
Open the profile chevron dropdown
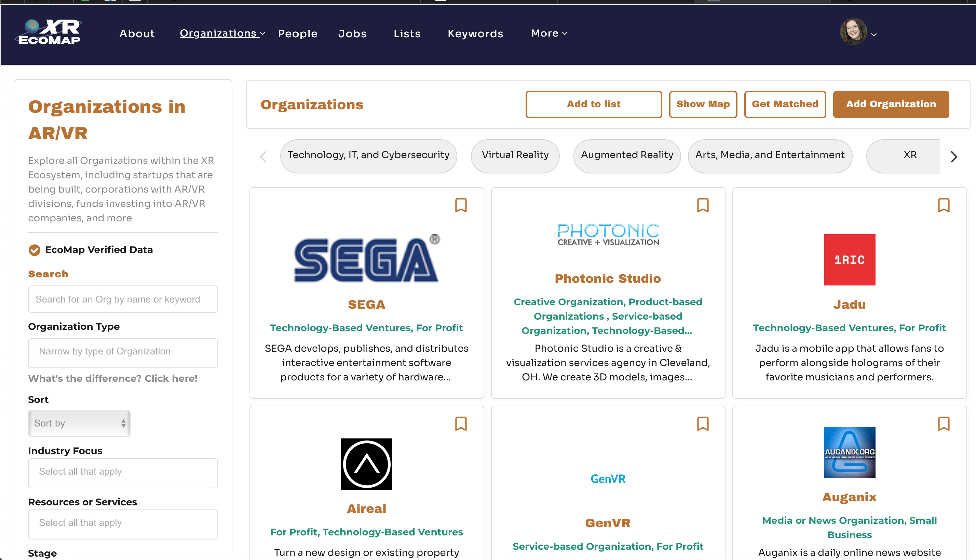coord(873,34)
